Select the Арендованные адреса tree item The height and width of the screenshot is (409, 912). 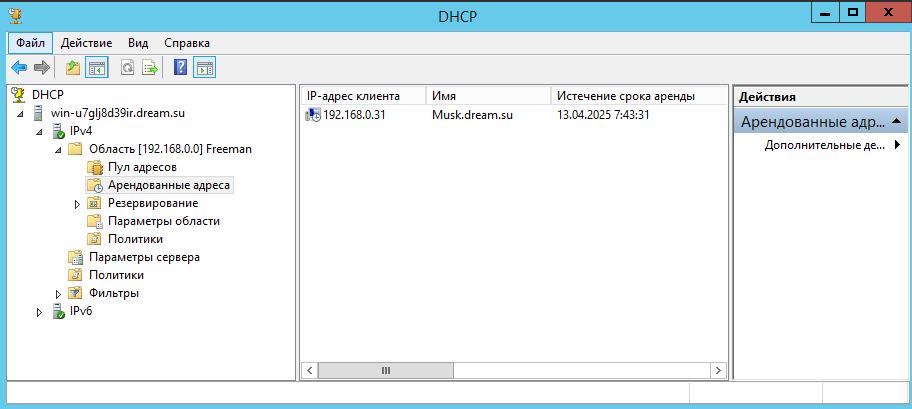click(169, 186)
